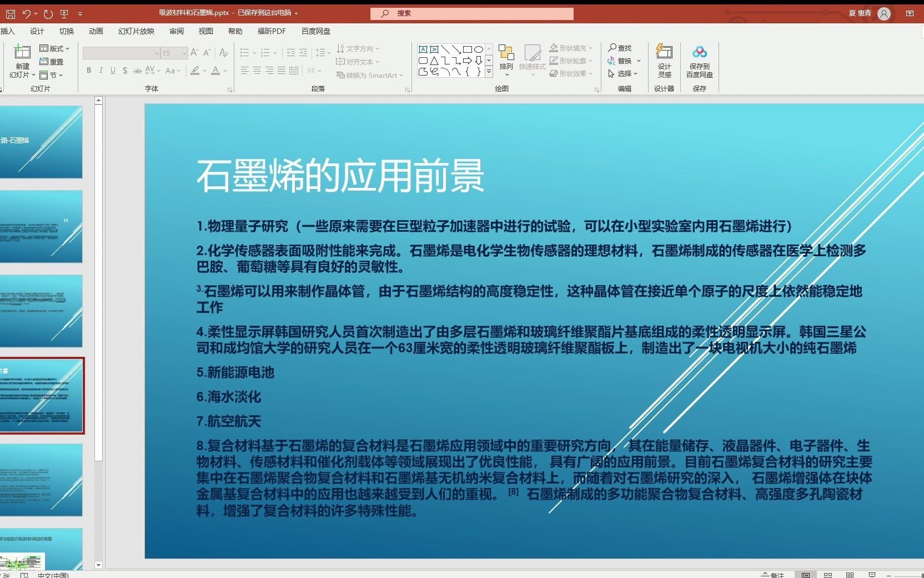This screenshot has height=578, width=924.
Task: Click the 重置 slide button
Action: [x=52, y=62]
